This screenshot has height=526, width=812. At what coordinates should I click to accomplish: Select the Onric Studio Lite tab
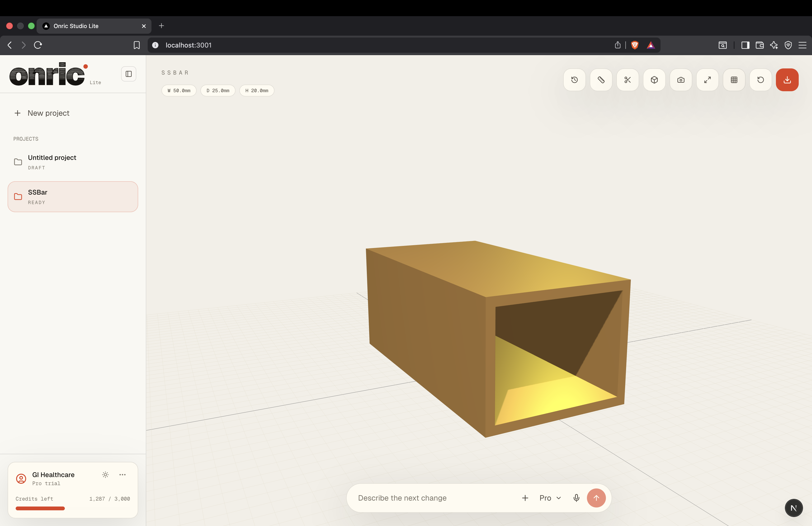point(94,26)
